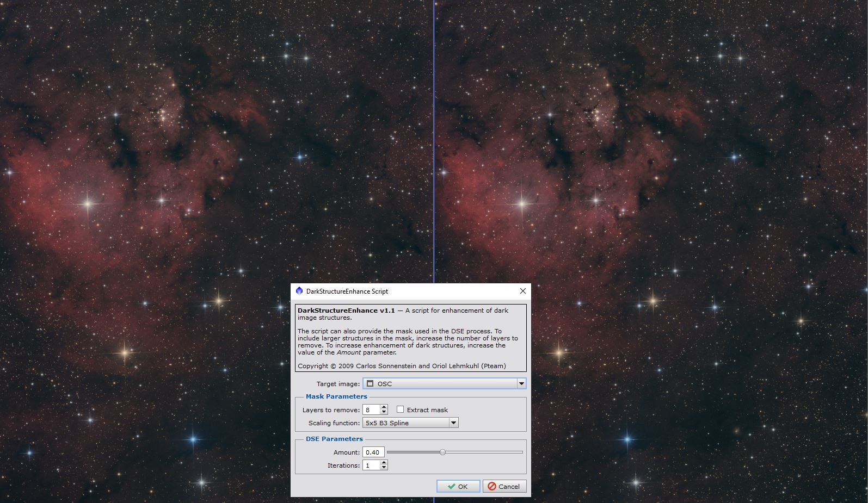Click the Layers to remove number field
The height and width of the screenshot is (503, 868).
[371, 410]
